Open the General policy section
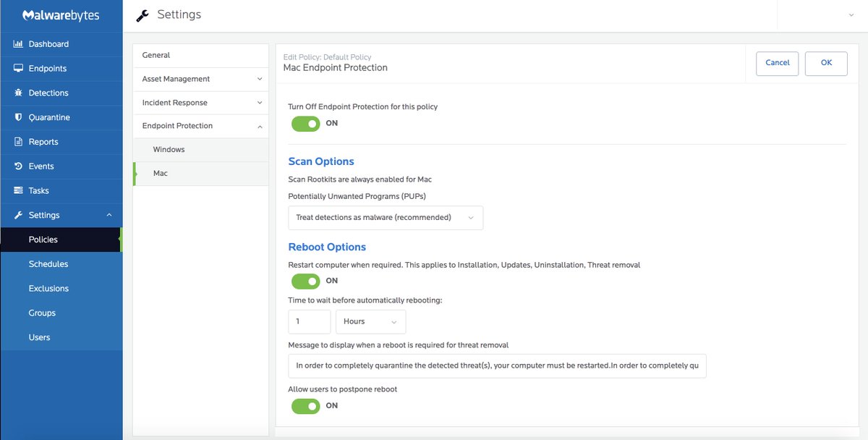The image size is (868, 440). (200, 55)
